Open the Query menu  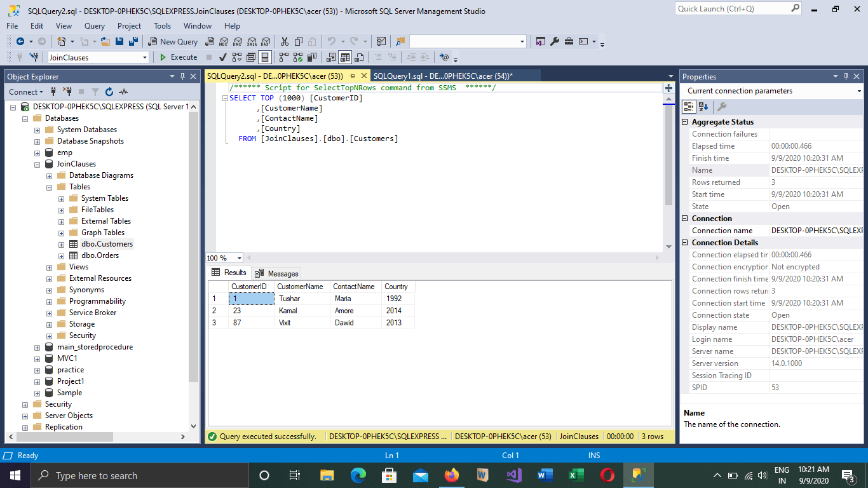click(94, 26)
